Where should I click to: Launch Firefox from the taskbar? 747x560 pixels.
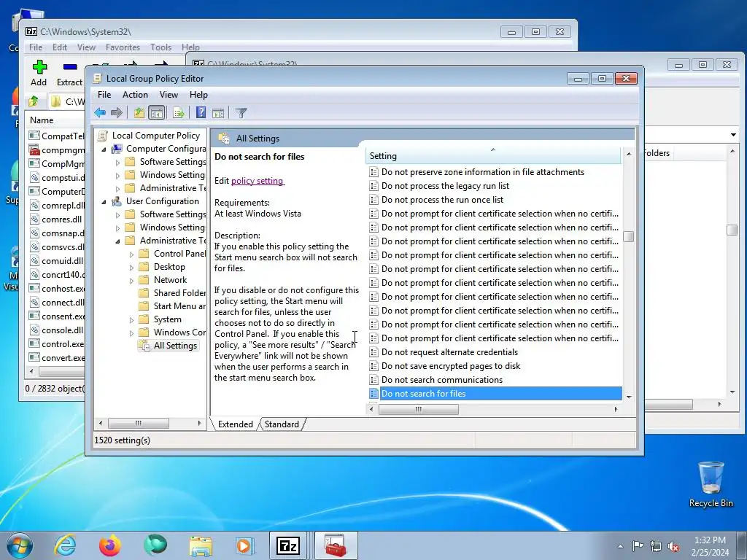pyautogui.click(x=110, y=545)
